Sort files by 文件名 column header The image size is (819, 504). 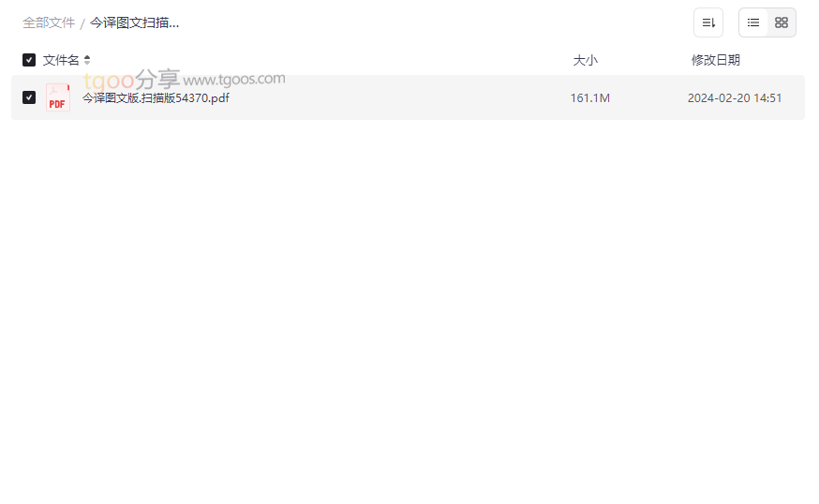61,60
